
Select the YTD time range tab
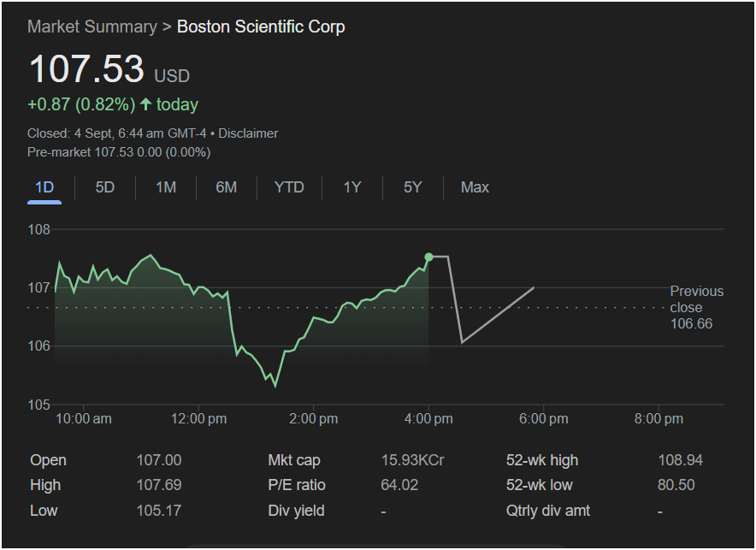(289, 187)
